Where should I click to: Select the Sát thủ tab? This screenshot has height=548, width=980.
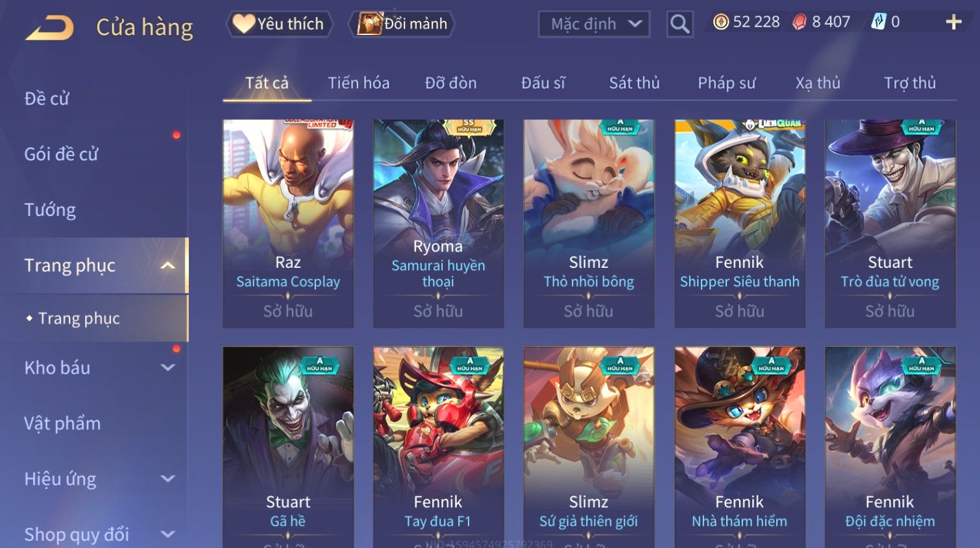[634, 83]
